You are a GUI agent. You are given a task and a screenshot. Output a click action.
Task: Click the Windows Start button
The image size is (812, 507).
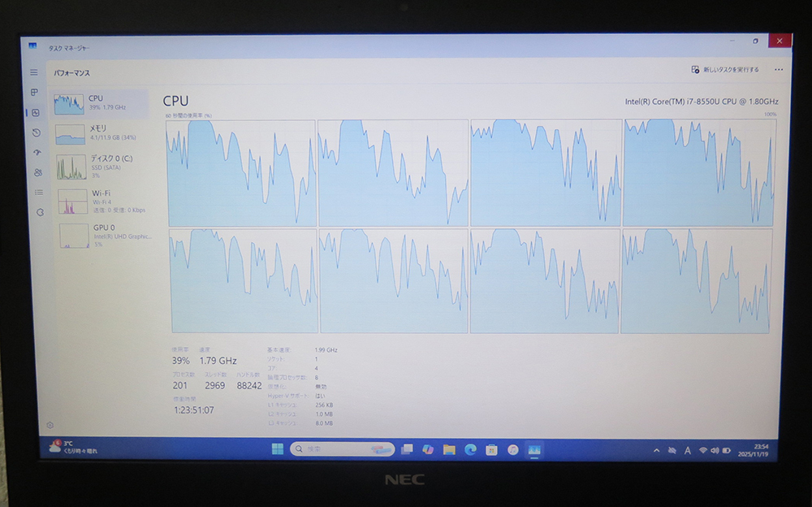click(277, 448)
